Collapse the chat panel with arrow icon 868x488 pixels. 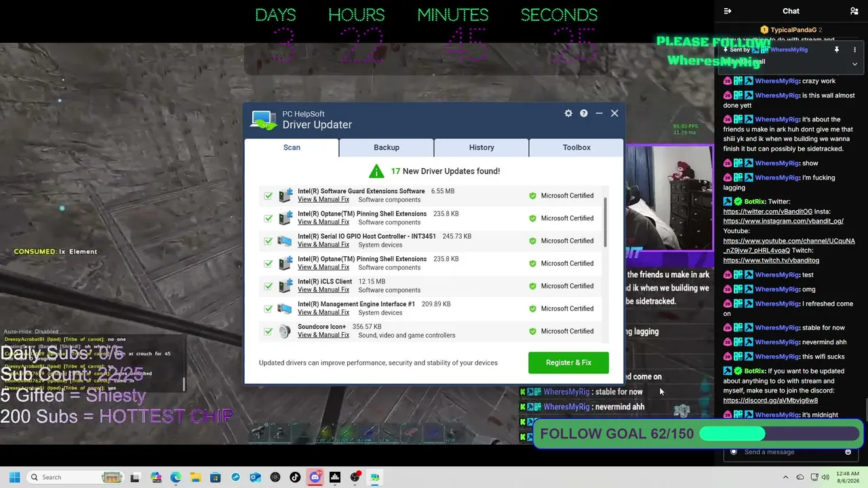pos(728,11)
